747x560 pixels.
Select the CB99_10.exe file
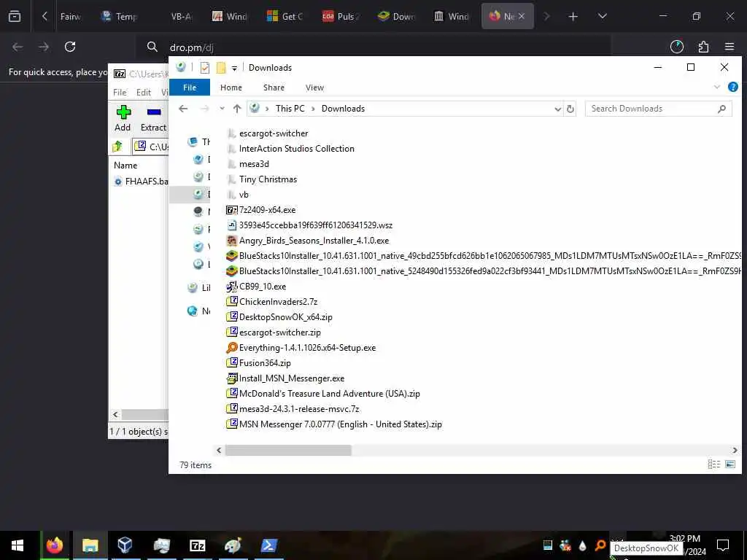point(256,287)
